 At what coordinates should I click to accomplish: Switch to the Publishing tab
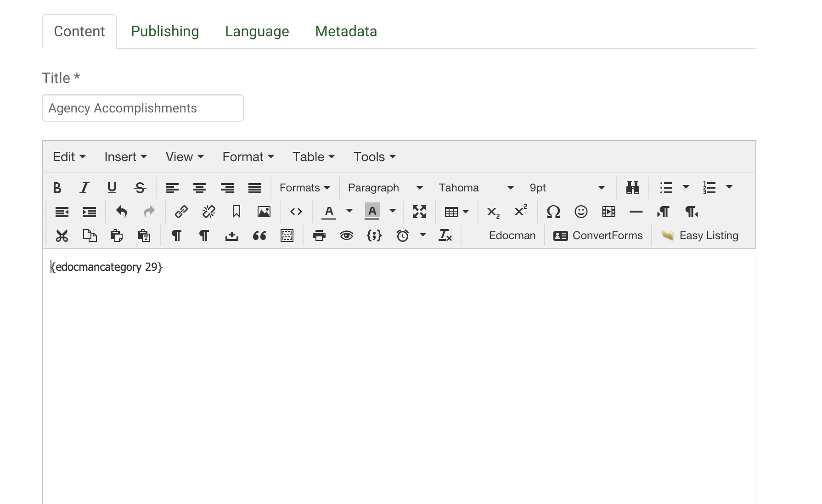[165, 31]
